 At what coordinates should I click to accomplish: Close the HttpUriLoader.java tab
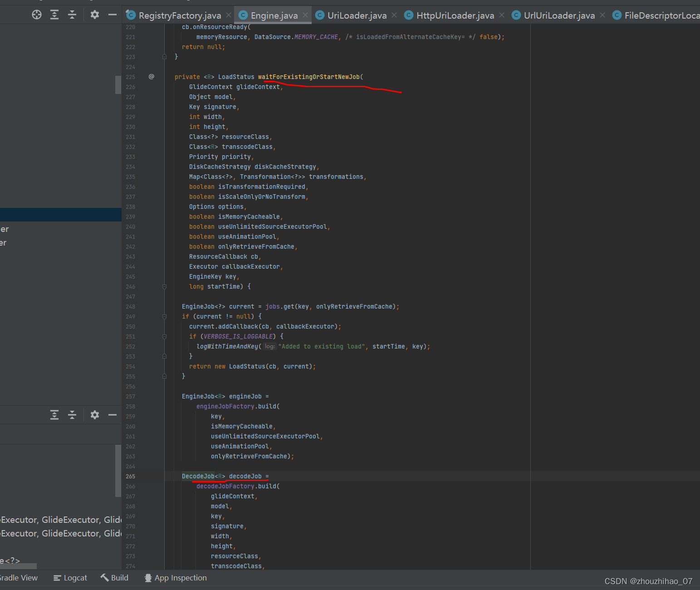pos(502,15)
